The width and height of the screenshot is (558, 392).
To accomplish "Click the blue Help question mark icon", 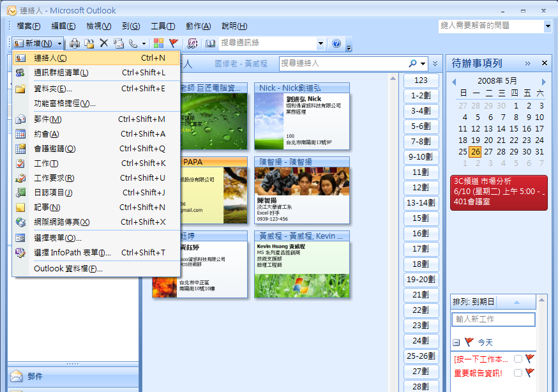I will tap(336, 43).
